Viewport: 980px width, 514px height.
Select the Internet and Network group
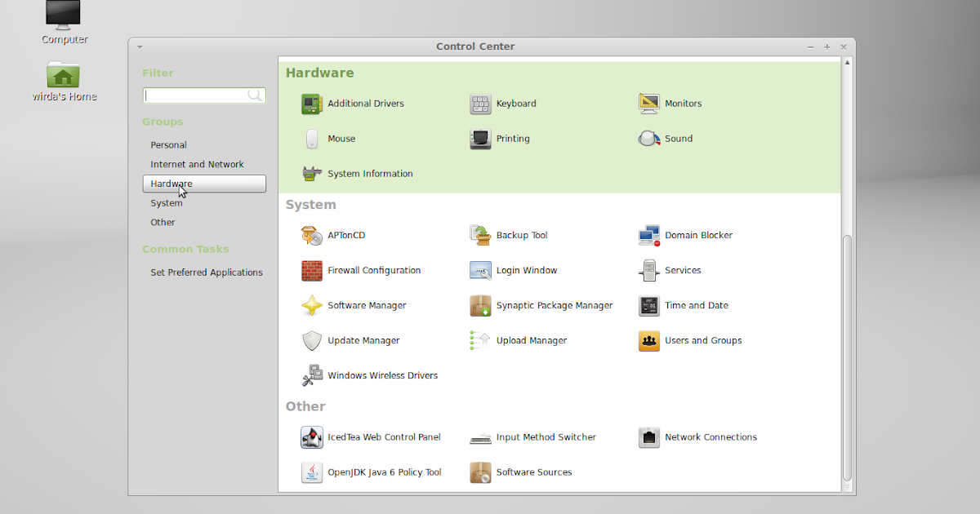(197, 164)
